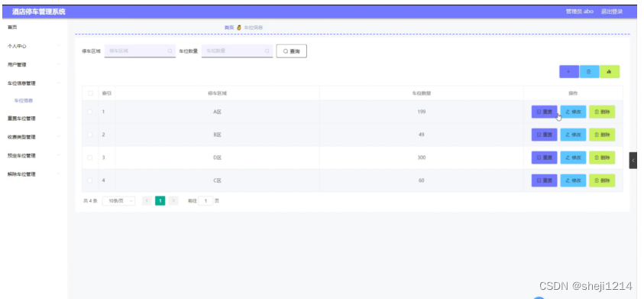
Task: Click the B区 cell in the table
Action: pos(217,135)
